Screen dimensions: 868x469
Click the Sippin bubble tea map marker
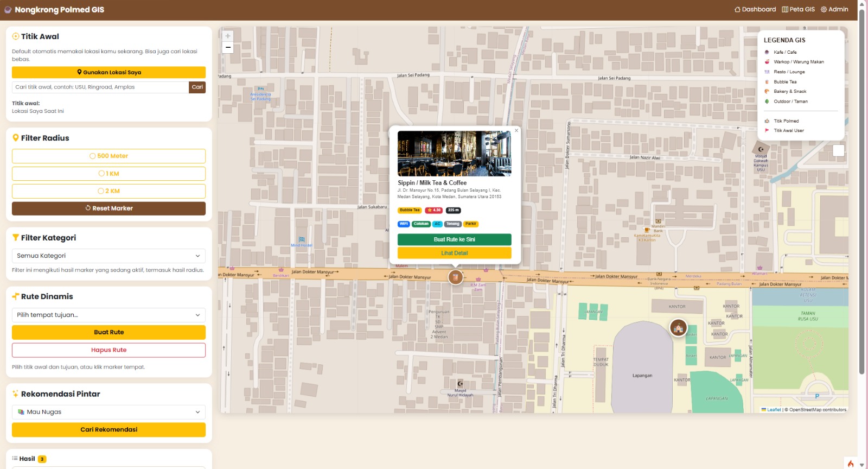455,277
